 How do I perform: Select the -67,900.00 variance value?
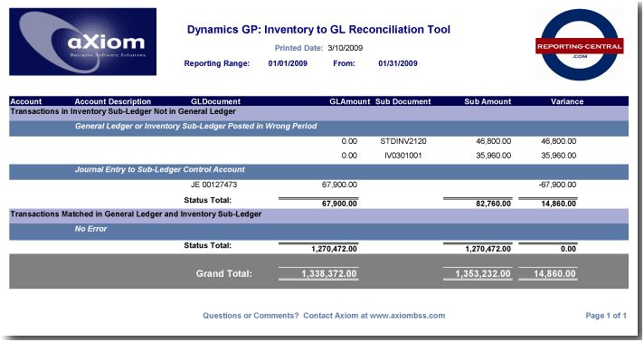click(557, 185)
